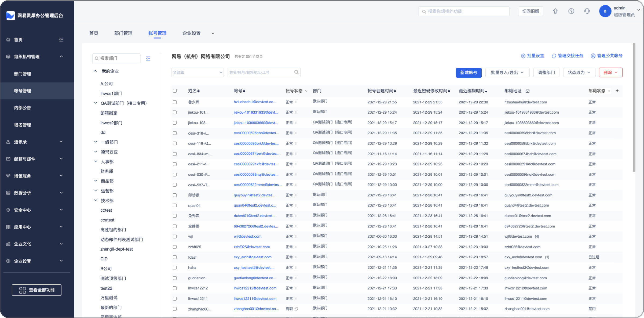This screenshot has width=644, height=318.
Task: Select all rows with header checkbox
Action: [175, 91]
